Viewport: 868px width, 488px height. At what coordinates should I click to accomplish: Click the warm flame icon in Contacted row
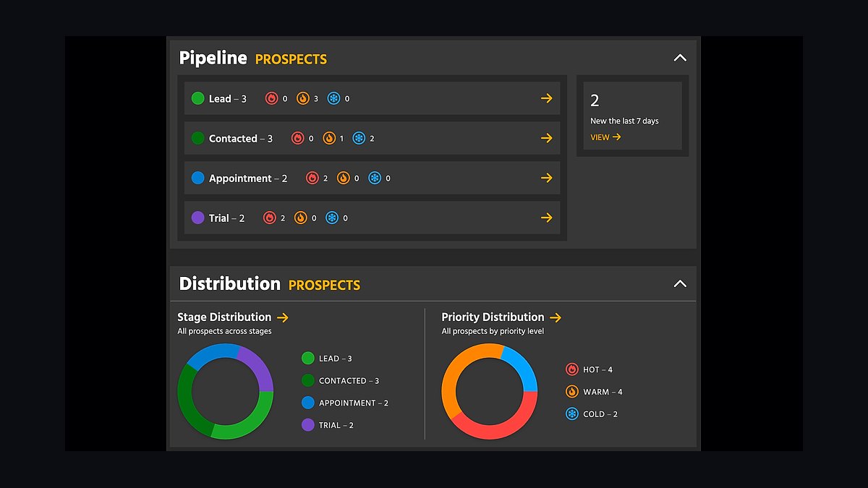pyautogui.click(x=328, y=138)
